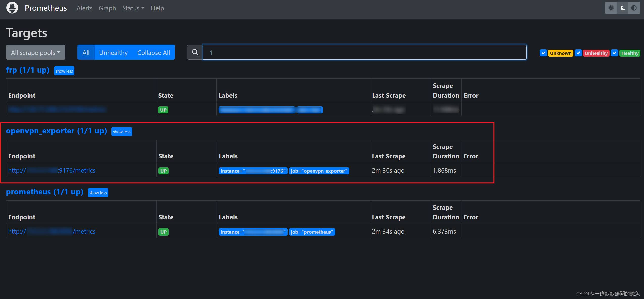Focus the targets search input field
The height and width of the screenshot is (299, 644).
(365, 52)
